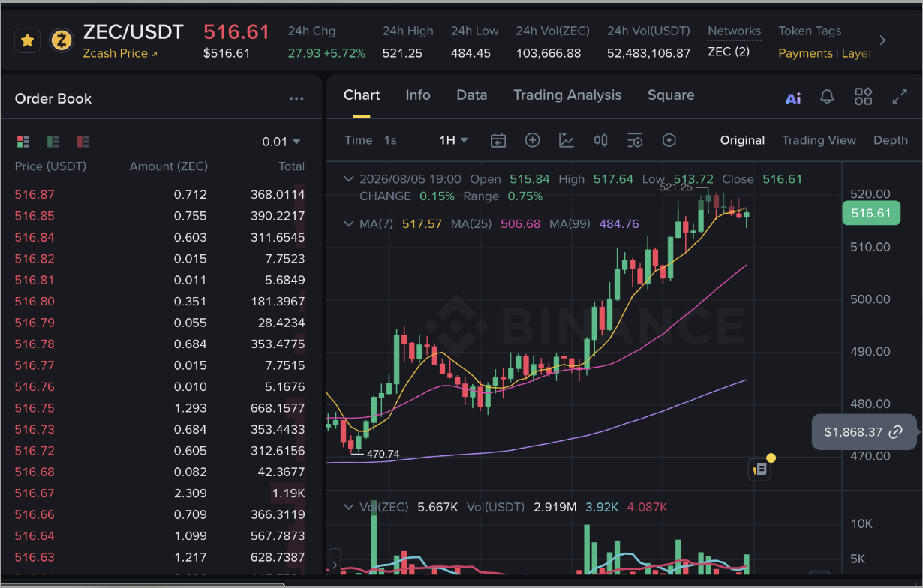
Task: Show bids-only order book view
Action: pyautogui.click(x=53, y=141)
